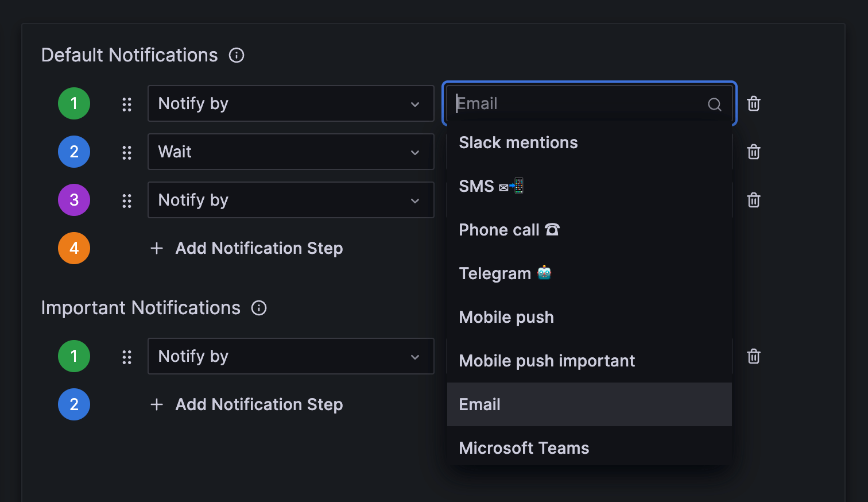Click the drag handle in Important Notifications
This screenshot has height=502, width=868.
127,356
